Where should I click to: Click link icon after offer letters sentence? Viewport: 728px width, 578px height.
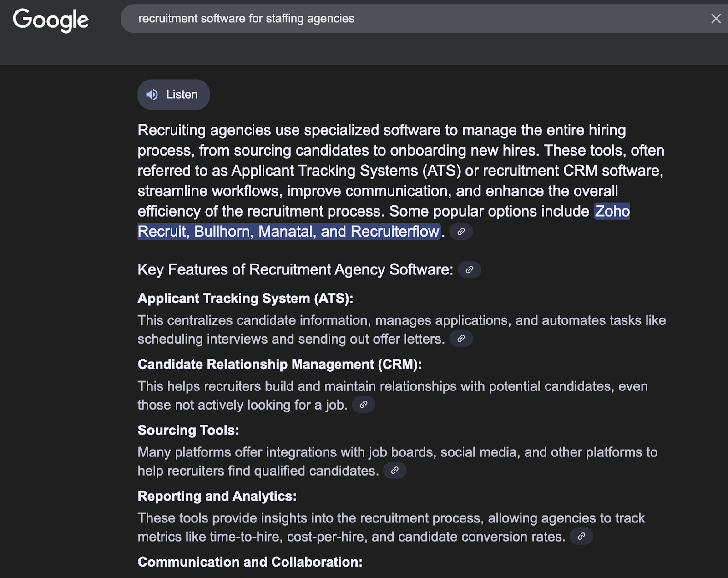(461, 339)
